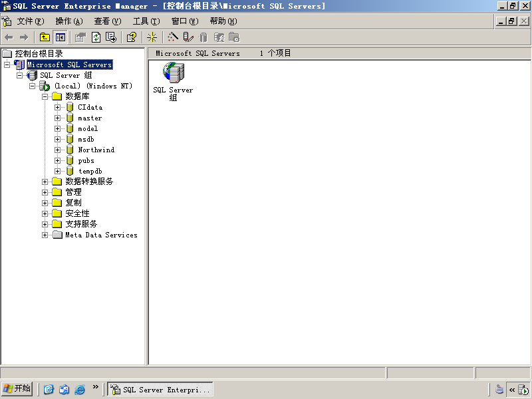532x399 pixels.
Task: Expand the Northwind database node
Action: tap(57, 150)
